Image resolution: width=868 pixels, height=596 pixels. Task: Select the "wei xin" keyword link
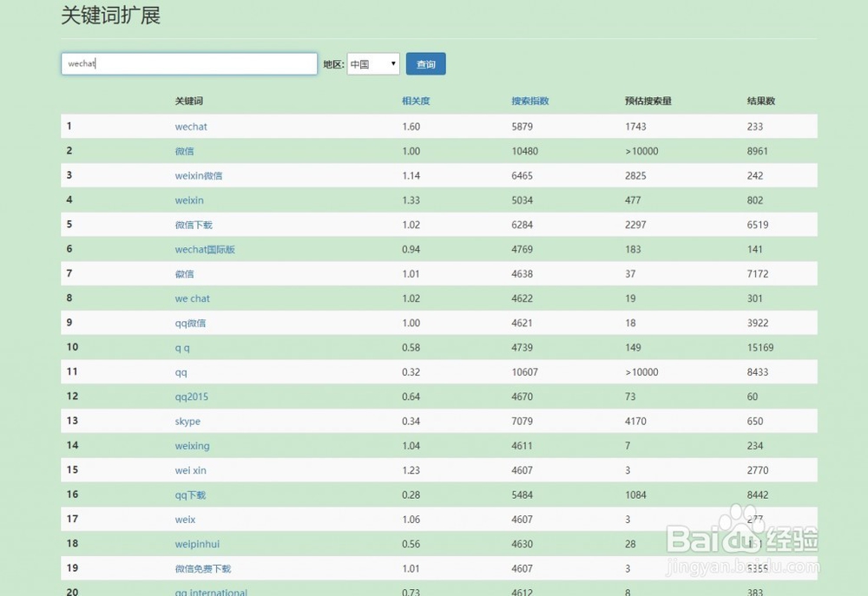(191, 470)
